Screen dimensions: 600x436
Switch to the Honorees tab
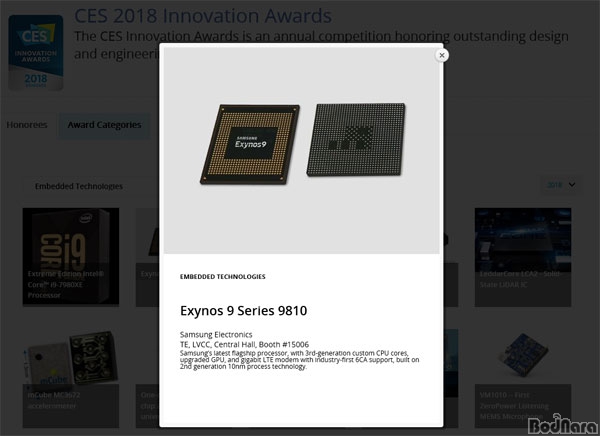click(27, 125)
